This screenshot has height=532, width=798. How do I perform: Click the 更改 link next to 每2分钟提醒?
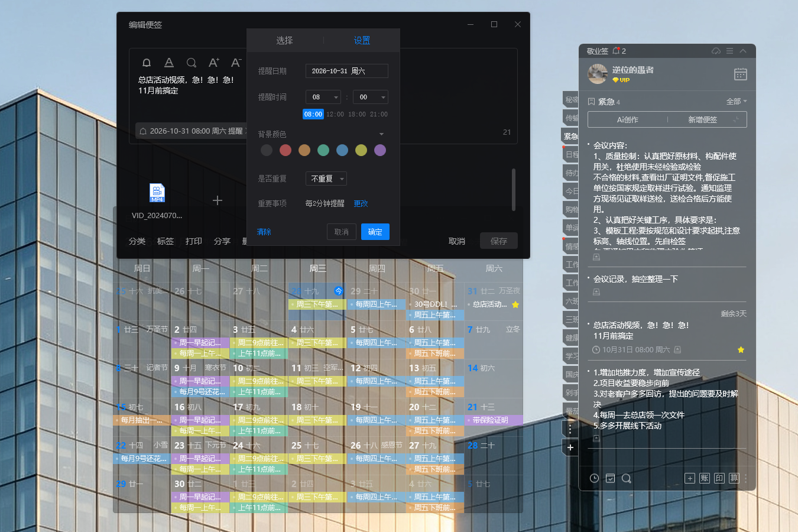click(361, 203)
